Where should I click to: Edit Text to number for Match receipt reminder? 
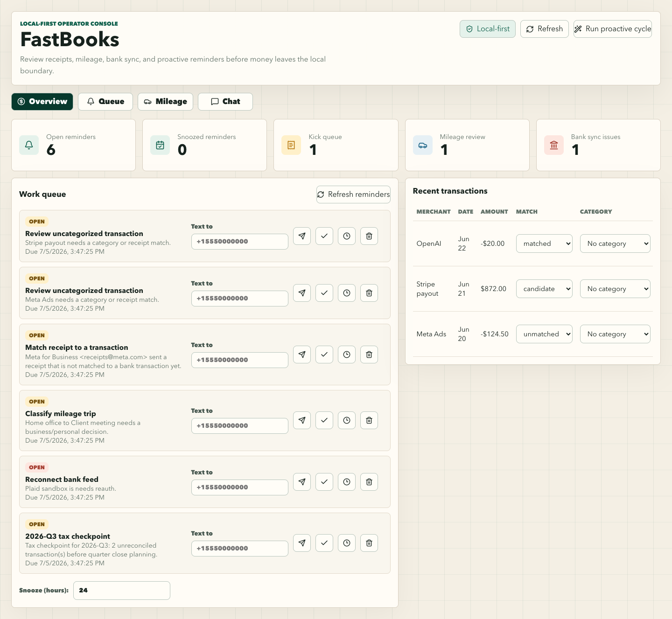click(240, 360)
